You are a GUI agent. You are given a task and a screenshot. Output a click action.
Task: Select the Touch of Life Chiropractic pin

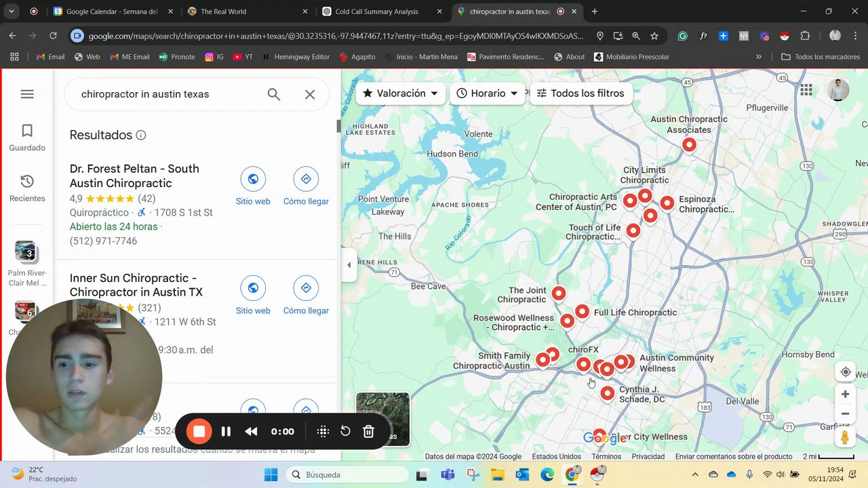[633, 231]
